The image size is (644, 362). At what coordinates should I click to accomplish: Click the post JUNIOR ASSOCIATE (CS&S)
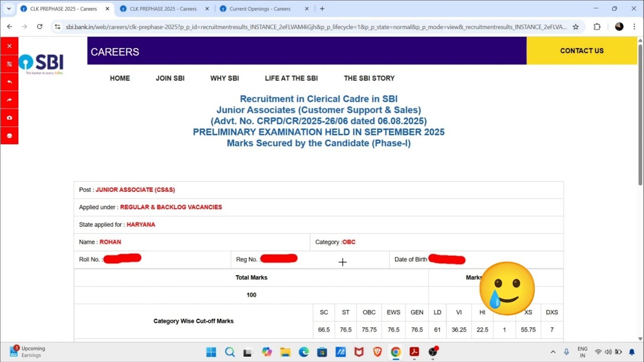click(x=135, y=190)
